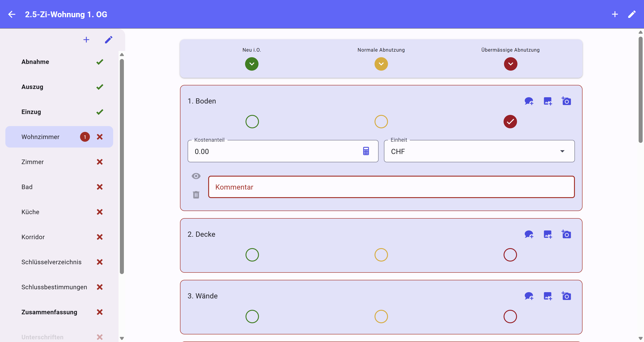
Task: Mark Wände as Neu i.O.
Action: point(252,317)
